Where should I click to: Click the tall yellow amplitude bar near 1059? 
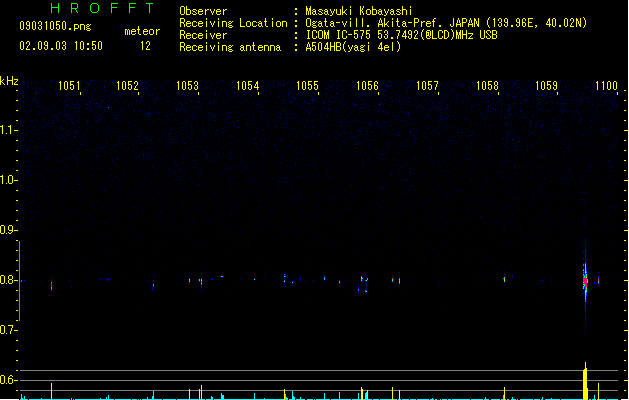[585, 381]
